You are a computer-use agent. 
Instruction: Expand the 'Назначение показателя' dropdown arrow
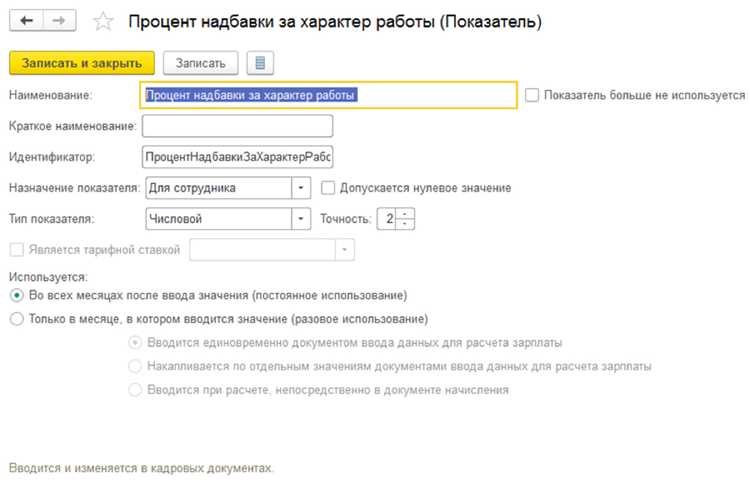pyautogui.click(x=301, y=188)
